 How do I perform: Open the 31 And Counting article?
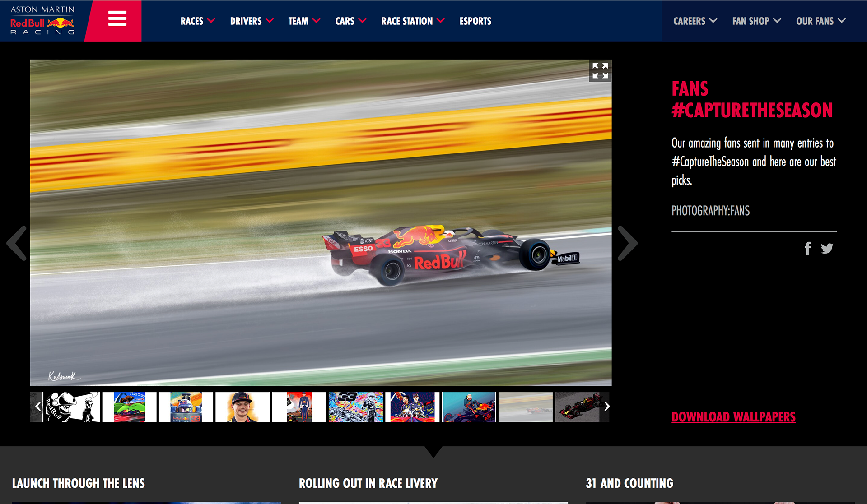point(629,483)
